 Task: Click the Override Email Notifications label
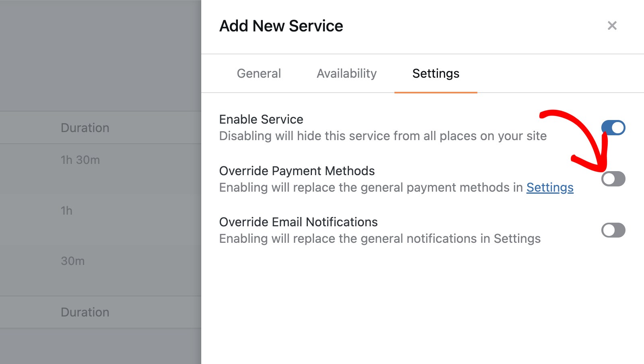pyautogui.click(x=298, y=222)
